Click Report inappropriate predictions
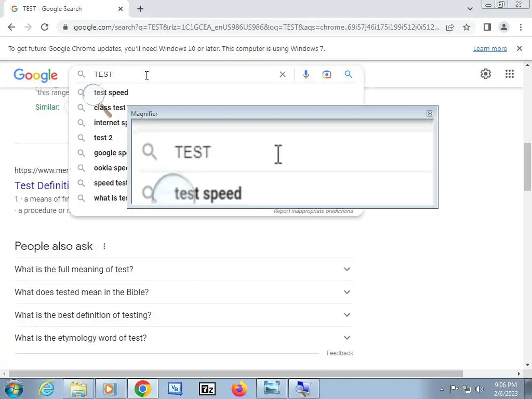532x399 pixels. tap(313, 211)
